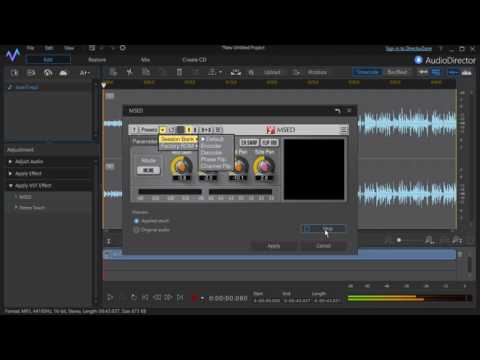Click the loop playback icon
Viewport: 480px width, 360px height.
[134, 298]
